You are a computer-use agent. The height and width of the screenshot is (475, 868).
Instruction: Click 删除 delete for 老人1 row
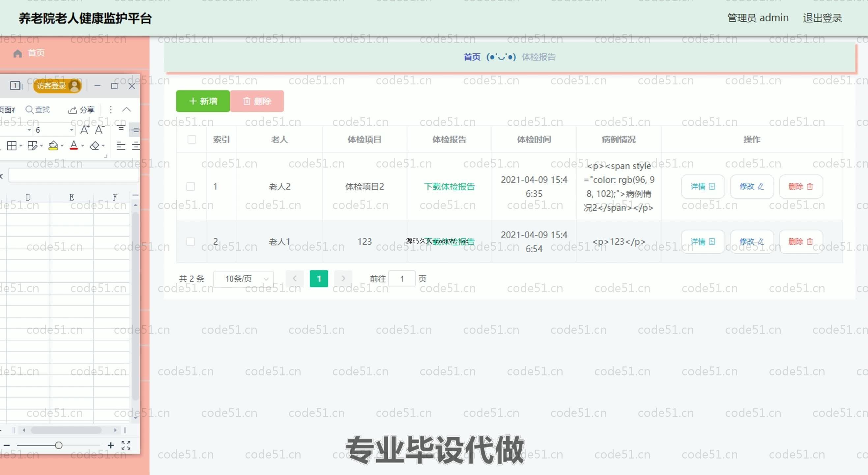(x=800, y=241)
